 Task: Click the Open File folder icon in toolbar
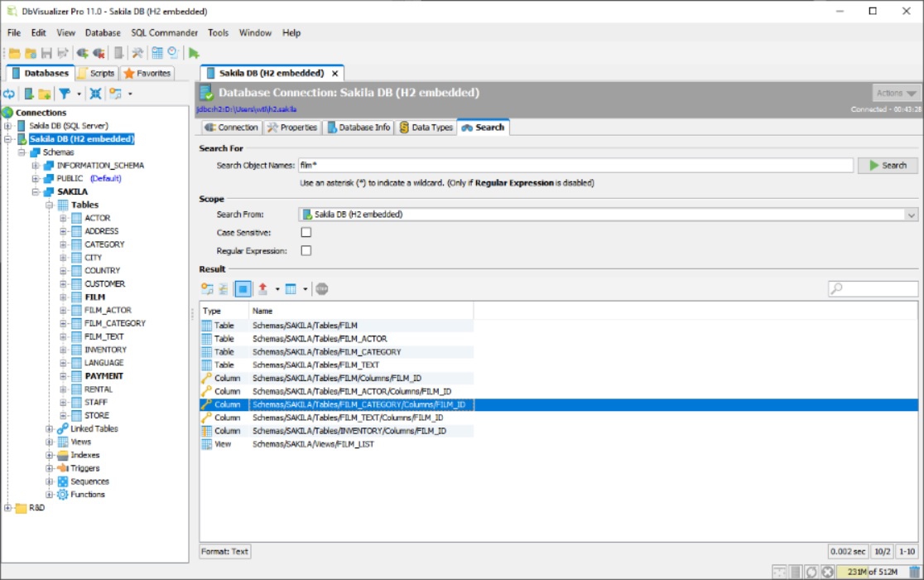point(15,54)
